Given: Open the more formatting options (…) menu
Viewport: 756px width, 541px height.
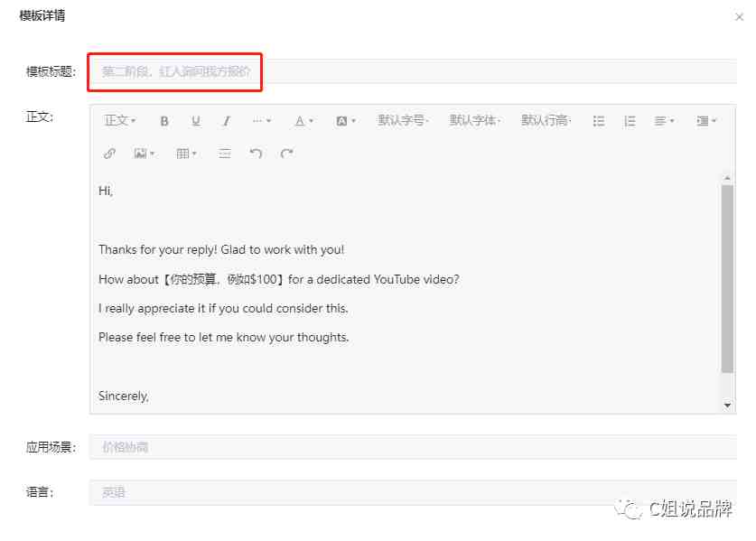Looking at the screenshot, I should pos(262,120).
